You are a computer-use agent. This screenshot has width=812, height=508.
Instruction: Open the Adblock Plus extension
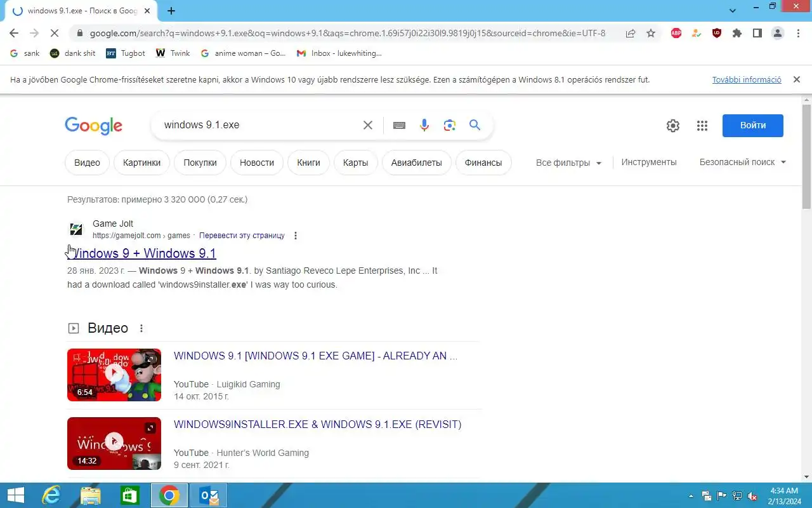pyautogui.click(x=676, y=33)
